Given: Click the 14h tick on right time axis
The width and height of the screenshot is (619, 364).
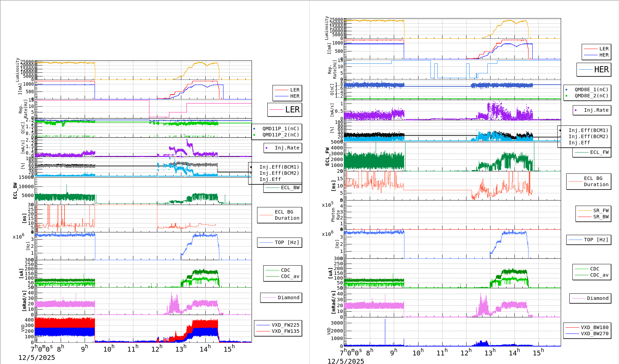Looking at the screenshot, I should coord(514,353).
